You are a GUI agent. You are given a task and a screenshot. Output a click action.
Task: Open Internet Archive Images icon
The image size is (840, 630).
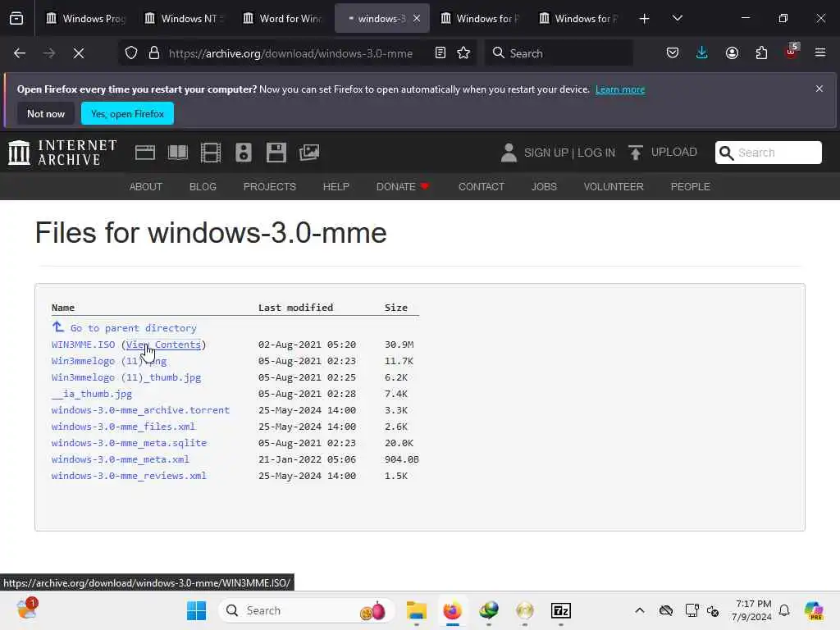309,153
